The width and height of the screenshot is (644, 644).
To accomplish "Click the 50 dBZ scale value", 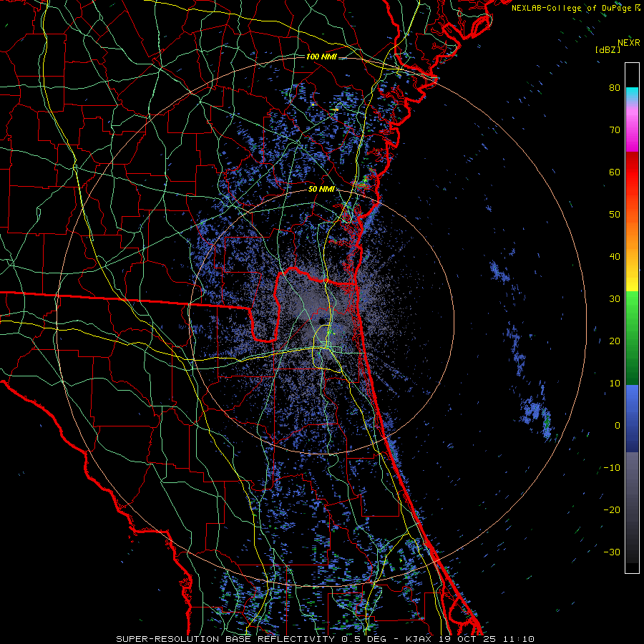I will tap(615, 215).
